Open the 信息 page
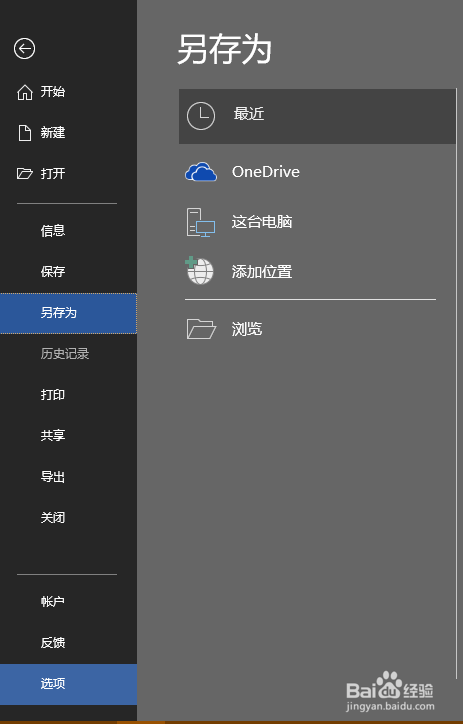Screen dimensions: 463x724 68,230
